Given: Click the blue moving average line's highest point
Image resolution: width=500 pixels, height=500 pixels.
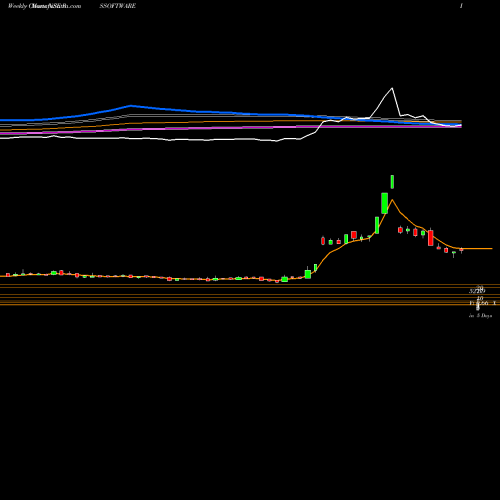Looking at the screenshot, I should [x=131, y=106].
